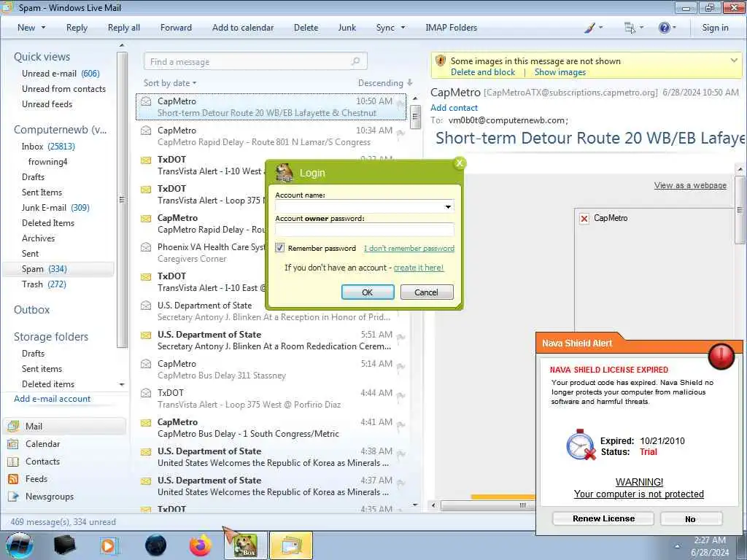Flag the U.S. Department of State 5:51 AM message

pyautogui.click(x=400, y=338)
